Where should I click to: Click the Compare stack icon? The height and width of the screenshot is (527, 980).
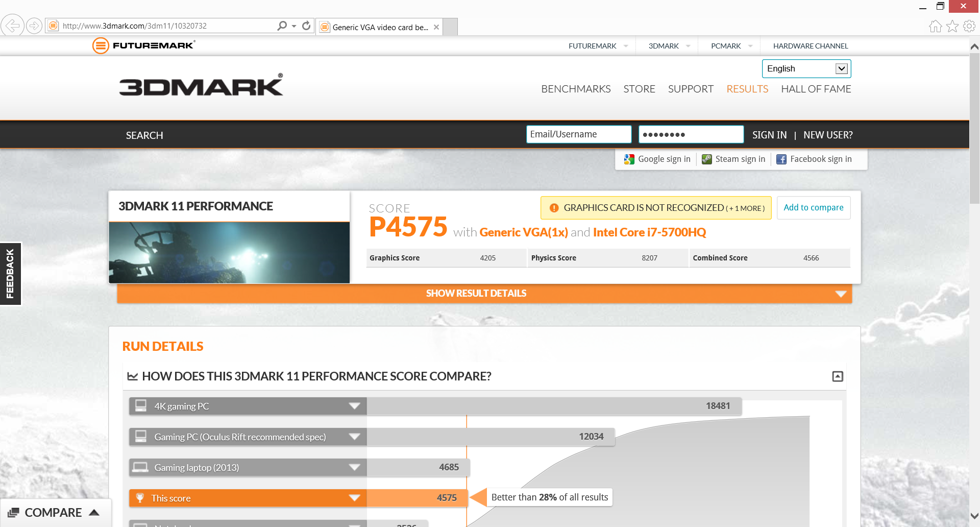14,512
